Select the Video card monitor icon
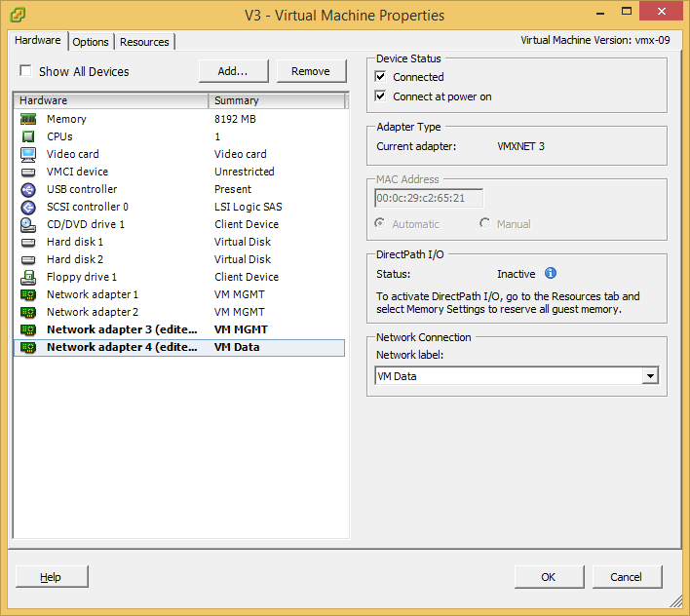Image resolution: width=690 pixels, height=616 pixels. click(28, 154)
